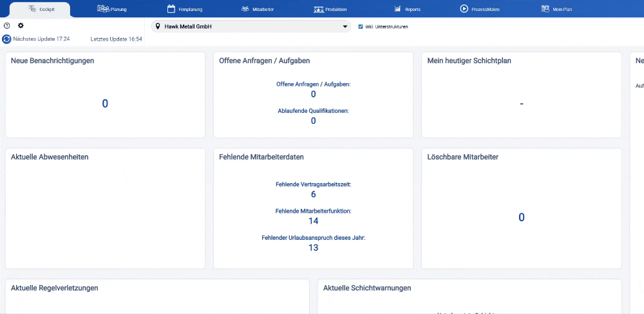Viewport: 644px width, 314px height.
Task: Click the Produktion icon in the navigation
Action: point(318,9)
